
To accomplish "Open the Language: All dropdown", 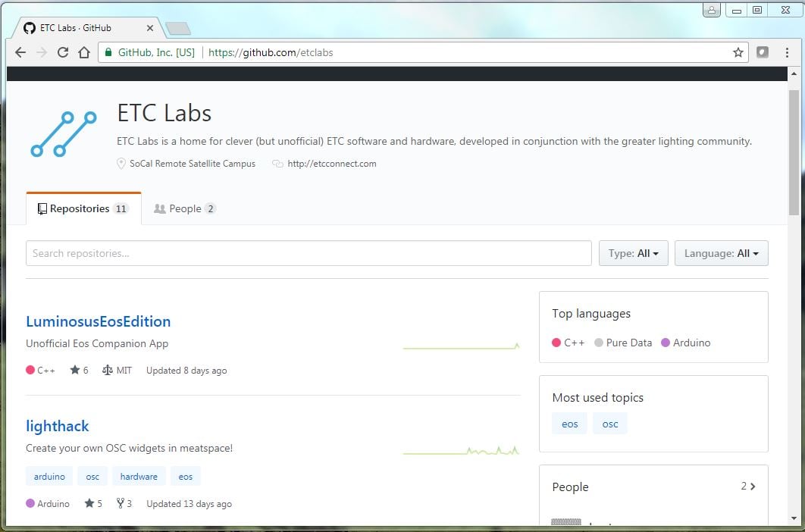I will (x=722, y=253).
